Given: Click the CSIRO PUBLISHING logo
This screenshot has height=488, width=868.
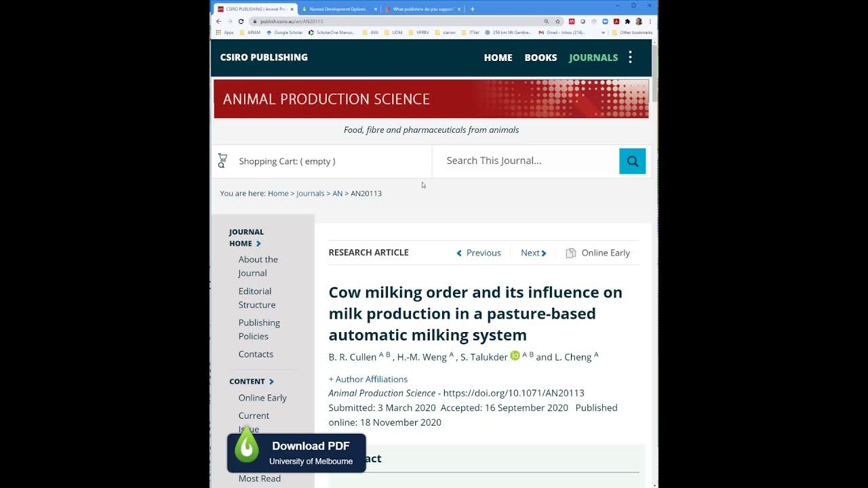Looking at the screenshot, I should click(264, 57).
